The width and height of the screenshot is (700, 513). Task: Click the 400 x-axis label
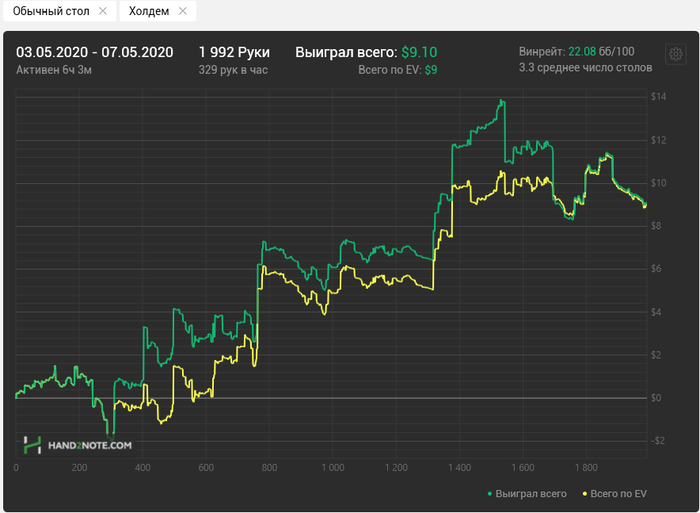pos(143,467)
